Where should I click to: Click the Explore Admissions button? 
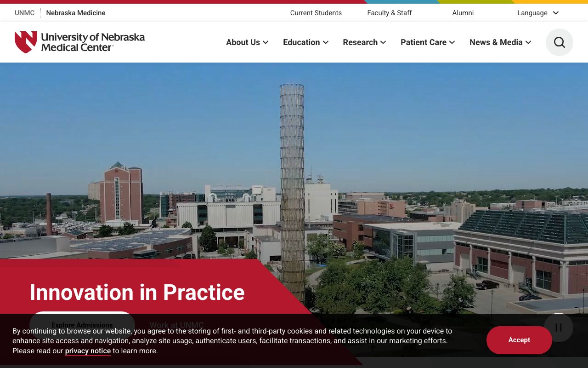tap(82, 325)
